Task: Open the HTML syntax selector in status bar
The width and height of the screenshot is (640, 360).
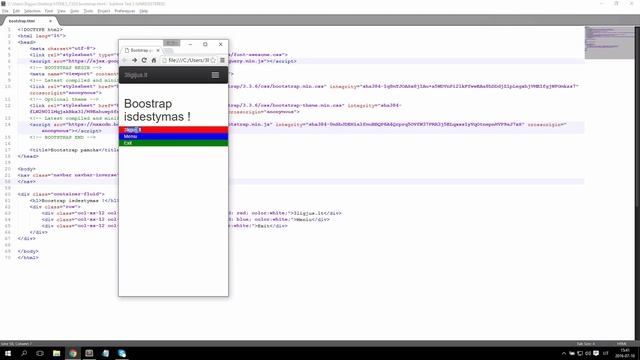Action: pyautogui.click(x=622, y=344)
